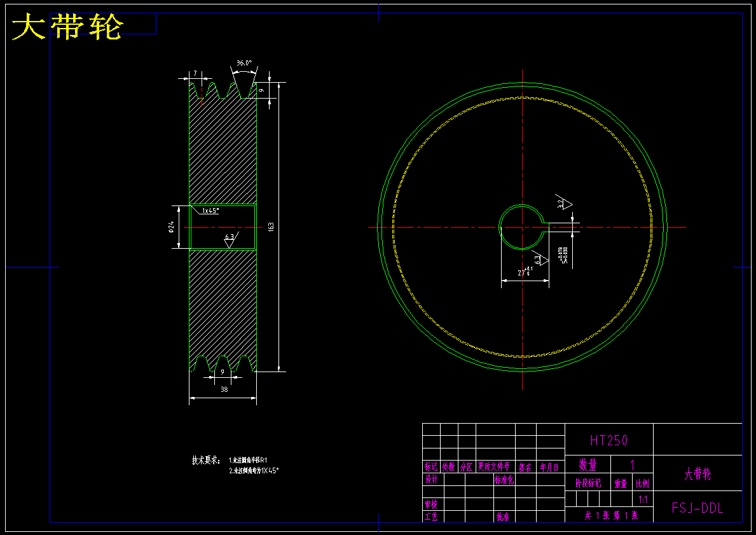The width and height of the screenshot is (756, 535).
Task: Select the note '1.未注圆角半径R1'
Action: coord(248,460)
